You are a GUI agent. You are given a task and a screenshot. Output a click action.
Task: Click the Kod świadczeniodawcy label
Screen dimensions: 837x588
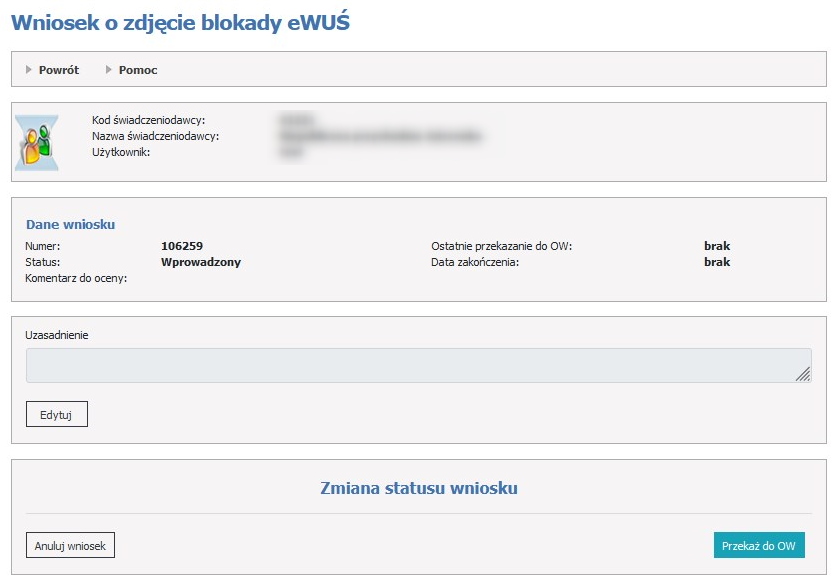148,120
